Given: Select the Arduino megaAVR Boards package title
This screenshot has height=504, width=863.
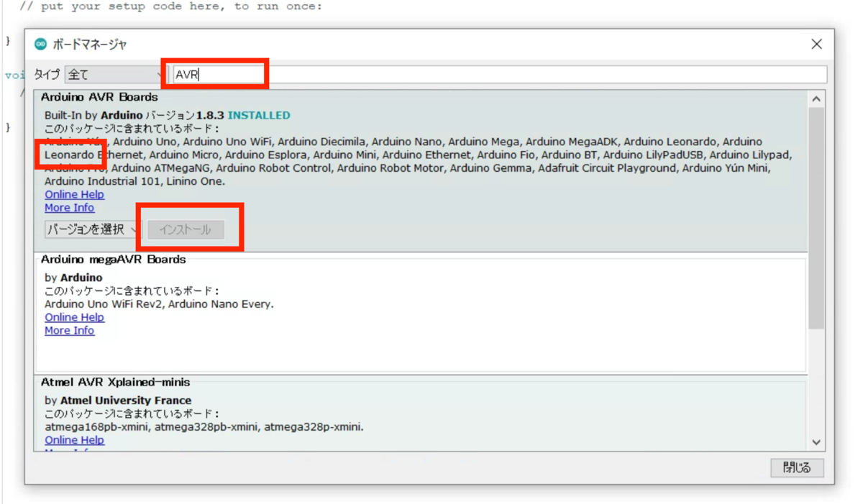Looking at the screenshot, I should pos(114,260).
